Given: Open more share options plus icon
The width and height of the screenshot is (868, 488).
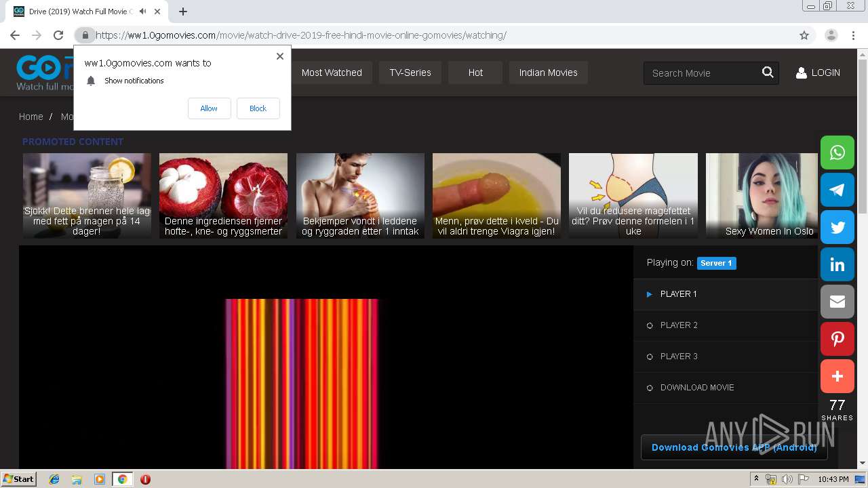Looking at the screenshot, I should pos(837,376).
